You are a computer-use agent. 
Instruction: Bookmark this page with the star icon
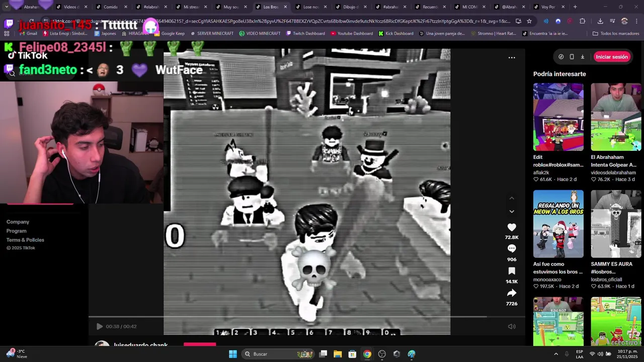click(x=529, y=21)
